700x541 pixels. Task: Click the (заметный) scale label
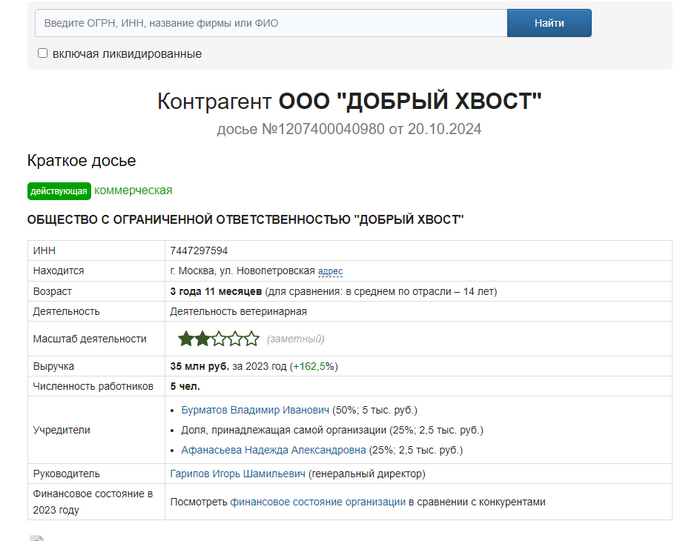coord(295,339)
